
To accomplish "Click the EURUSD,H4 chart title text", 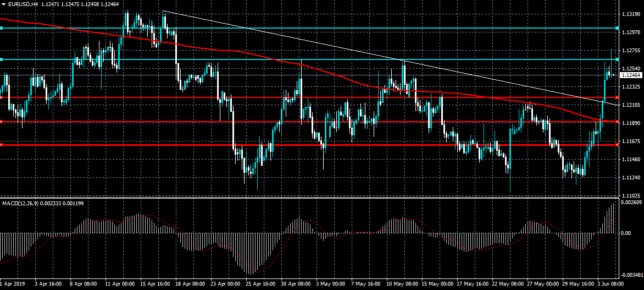I will [23, 4].
